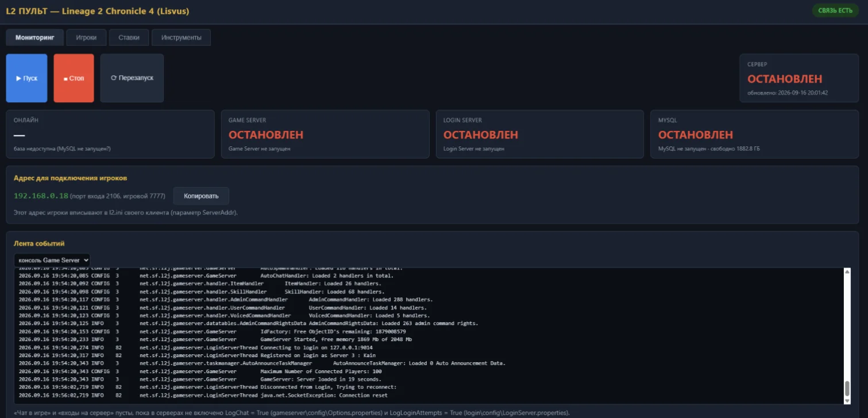Click the log scrollbar's up arrow
Viewport: 868px width, 418px height.
tap(847, 272)
